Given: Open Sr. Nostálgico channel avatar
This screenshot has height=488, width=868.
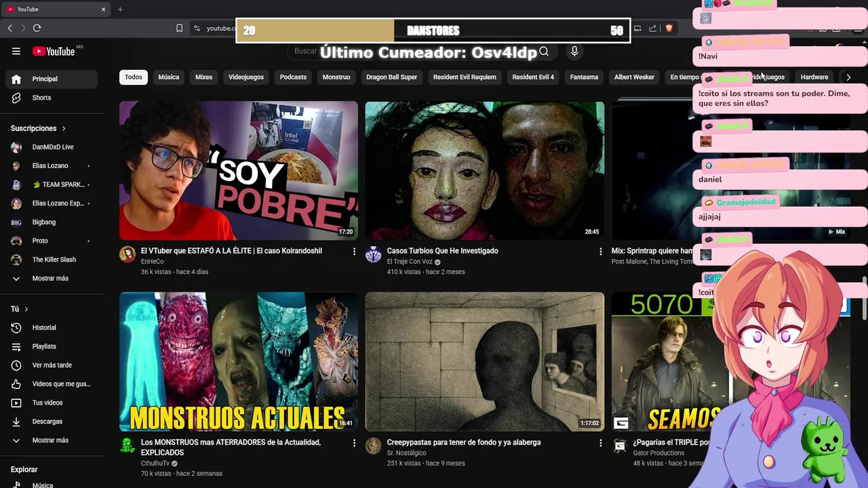Looking at the screenshot, I should [x=374, y=445].
